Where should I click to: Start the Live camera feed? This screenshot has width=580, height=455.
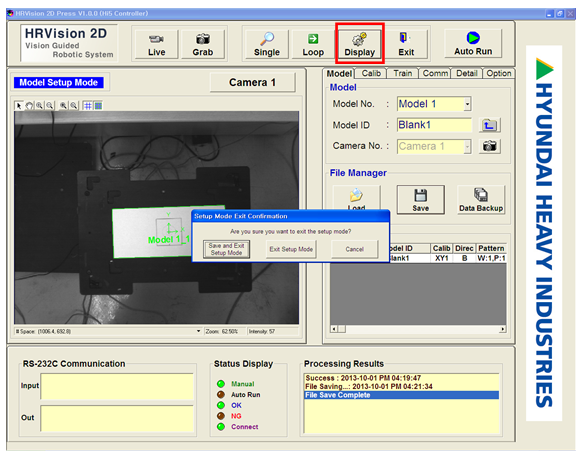click(156, 45)
